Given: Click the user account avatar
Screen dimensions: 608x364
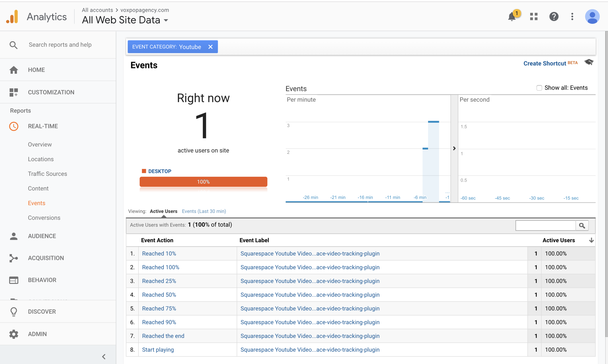Looking at the screenshot, I should pyautogui.click(x=592, y=17).
